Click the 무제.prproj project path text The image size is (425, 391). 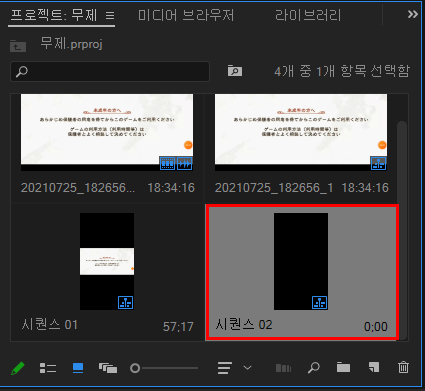point(71,44)
